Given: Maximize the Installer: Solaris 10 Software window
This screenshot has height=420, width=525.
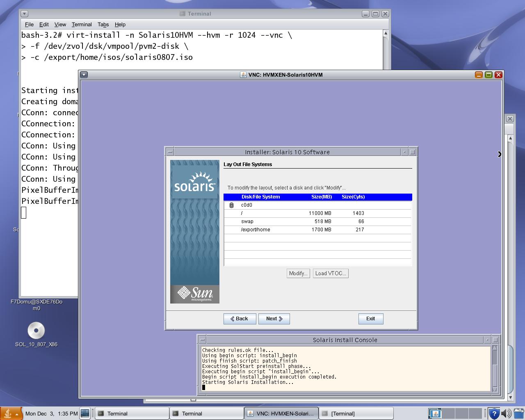Looking at the screenshot, I should (x=413, y=152).
